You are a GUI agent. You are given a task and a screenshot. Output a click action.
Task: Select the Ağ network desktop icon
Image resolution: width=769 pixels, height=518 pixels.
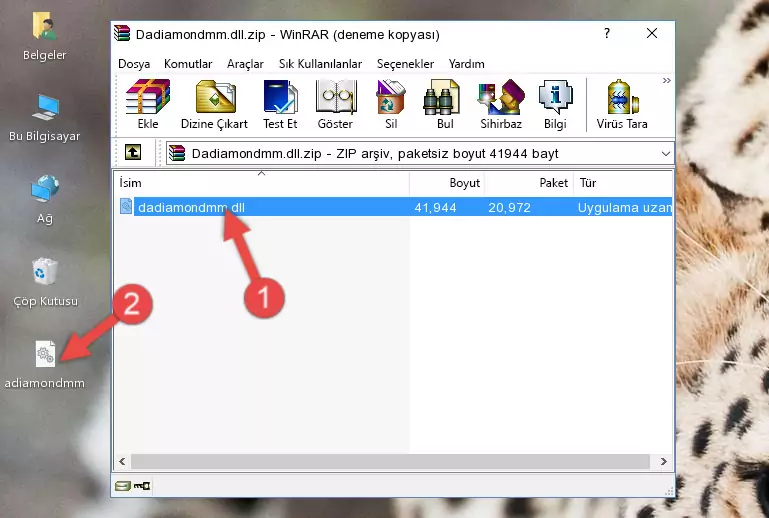click(45, 199)
